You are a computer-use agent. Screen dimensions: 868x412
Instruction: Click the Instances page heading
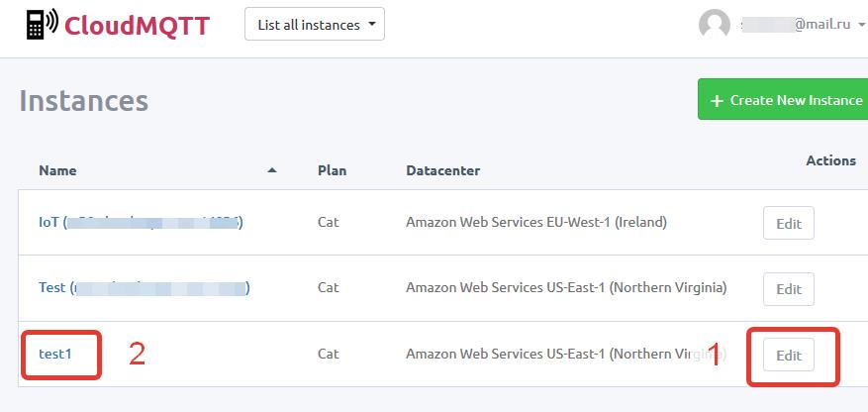[x=83, y=100]
